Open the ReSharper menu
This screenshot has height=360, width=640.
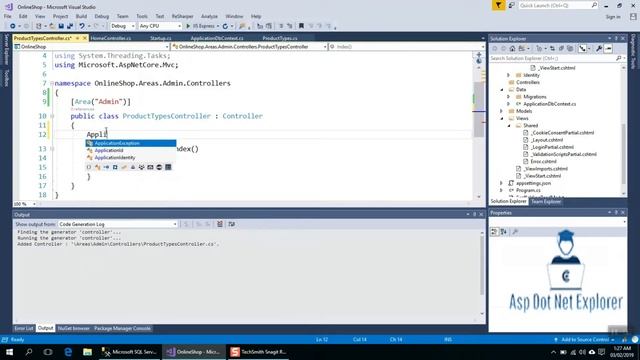pyautogui.click(x=182, y=16)
